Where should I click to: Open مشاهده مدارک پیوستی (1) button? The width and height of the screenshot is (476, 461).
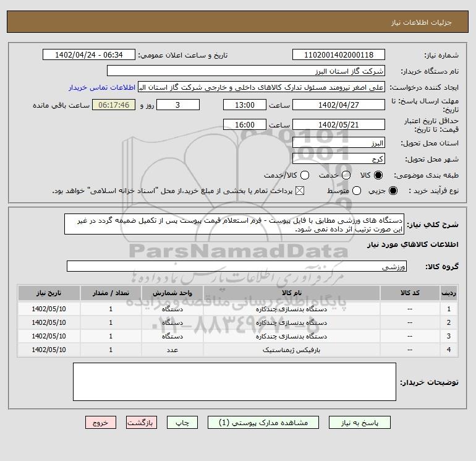click(x=263, y=423)
